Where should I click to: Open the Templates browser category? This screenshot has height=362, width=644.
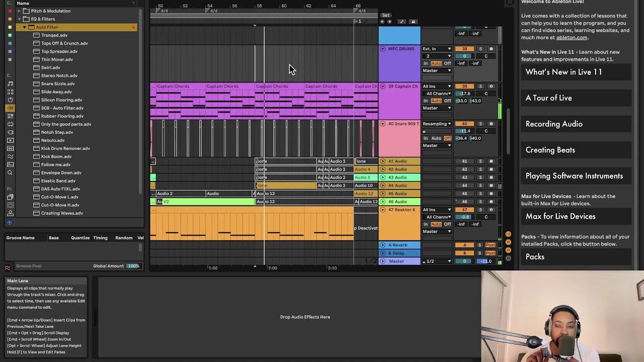click(10, 164)
